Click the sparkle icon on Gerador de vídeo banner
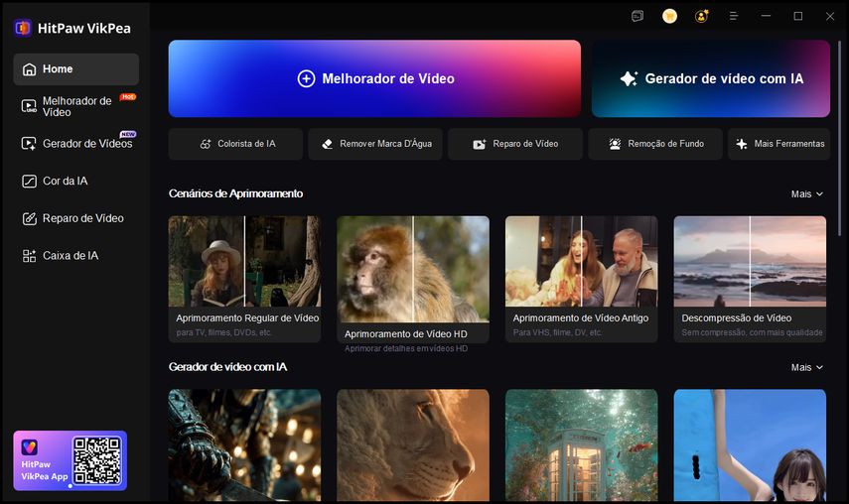This screenshot has height=504, width=849. tap(629, 79)
